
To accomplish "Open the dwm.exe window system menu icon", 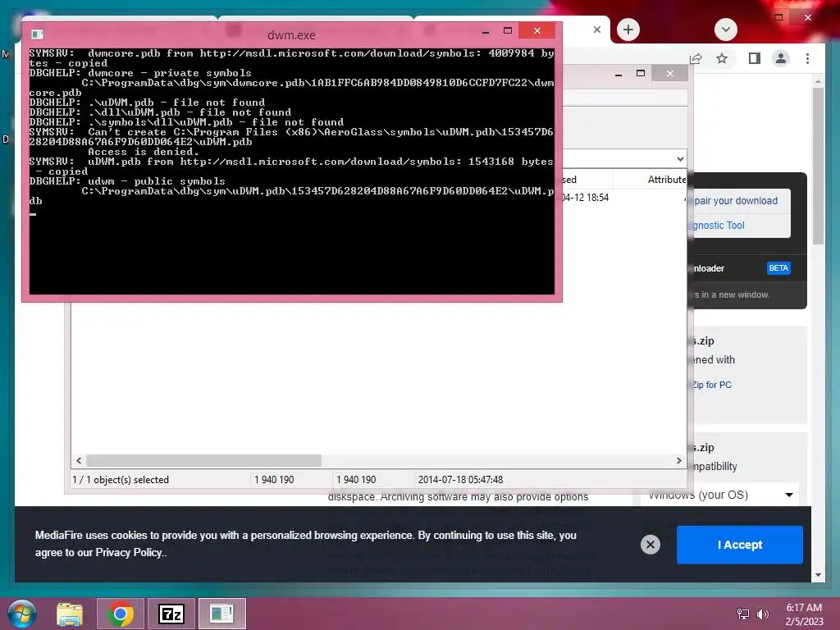I will click(x=37, y=34).
